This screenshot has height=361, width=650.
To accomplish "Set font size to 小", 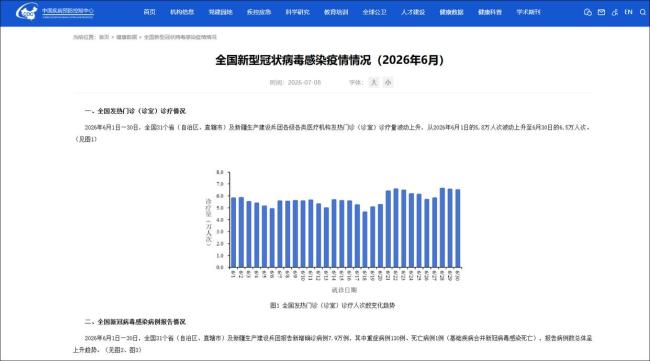I will tap(388, 82).
